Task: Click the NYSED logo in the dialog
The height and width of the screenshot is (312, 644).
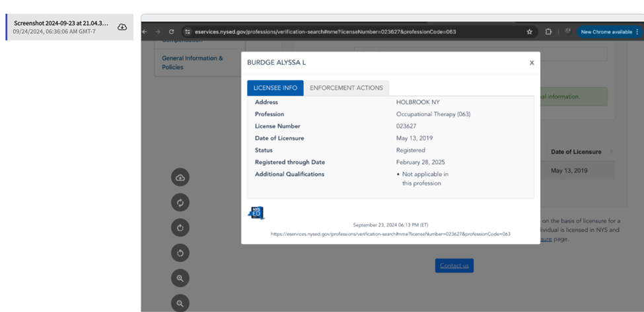Action: (x=256, y=213)
